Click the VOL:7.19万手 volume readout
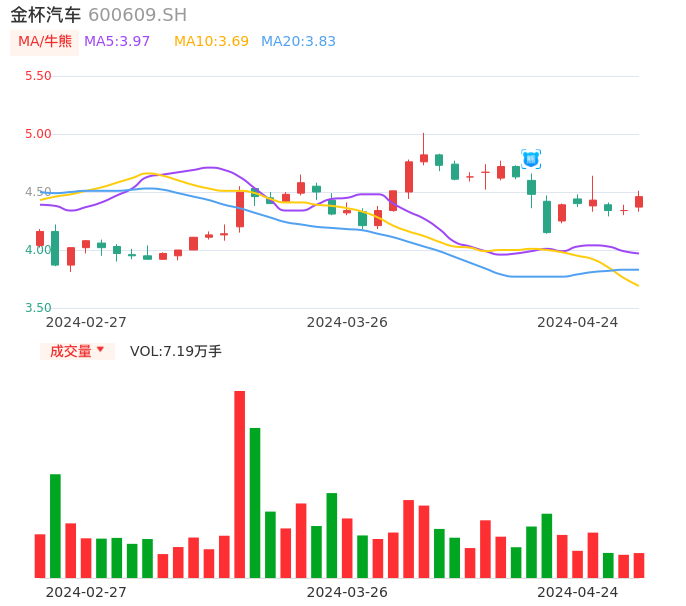Screen dimensions: 686x606 [176, 351]
